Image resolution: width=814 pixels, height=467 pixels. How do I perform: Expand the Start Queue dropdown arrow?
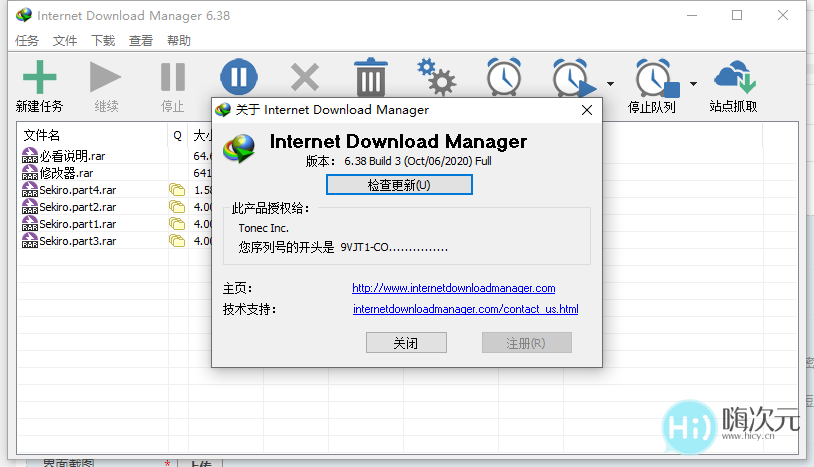tap(610, 84)
